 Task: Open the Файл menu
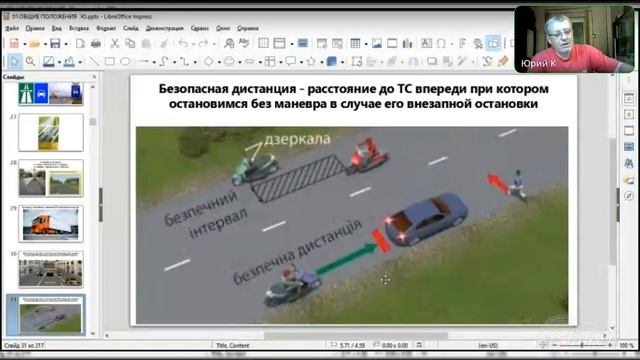tap(12, 28)
